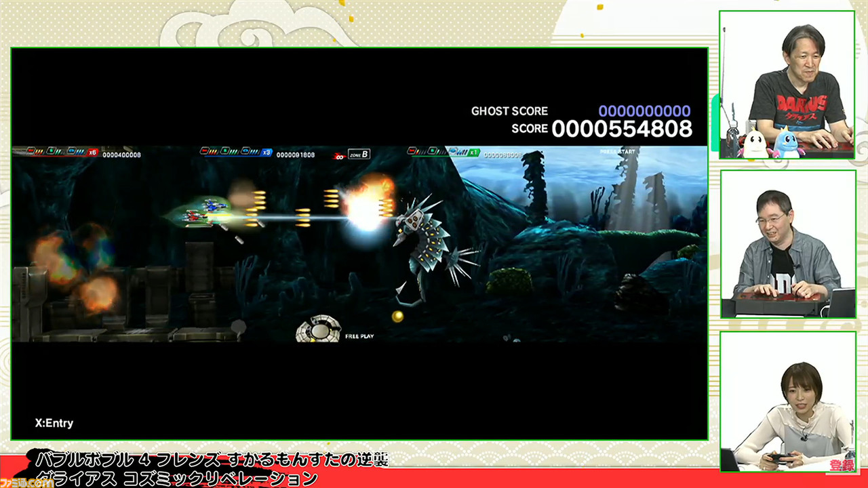
Task: Click the blue Bubble Bobble plush toy
Action: tap(789, 142)
